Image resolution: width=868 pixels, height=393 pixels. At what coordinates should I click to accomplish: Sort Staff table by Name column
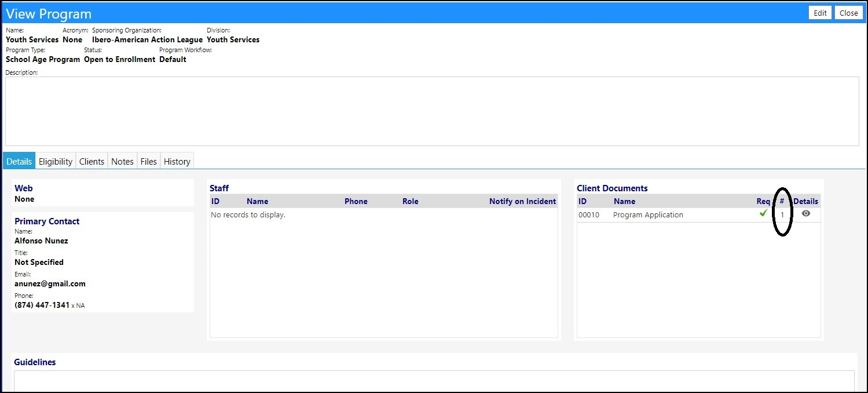257,201
